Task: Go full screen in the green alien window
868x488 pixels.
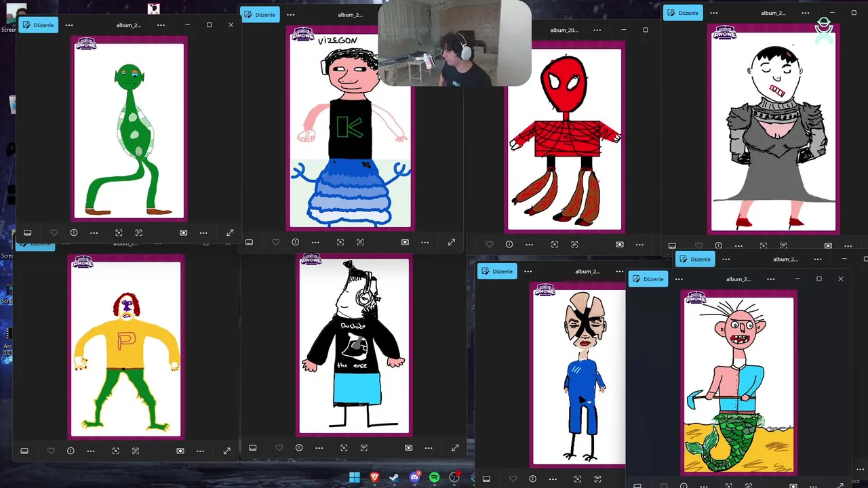Action: pyautogui.click(x=230, y=232)
